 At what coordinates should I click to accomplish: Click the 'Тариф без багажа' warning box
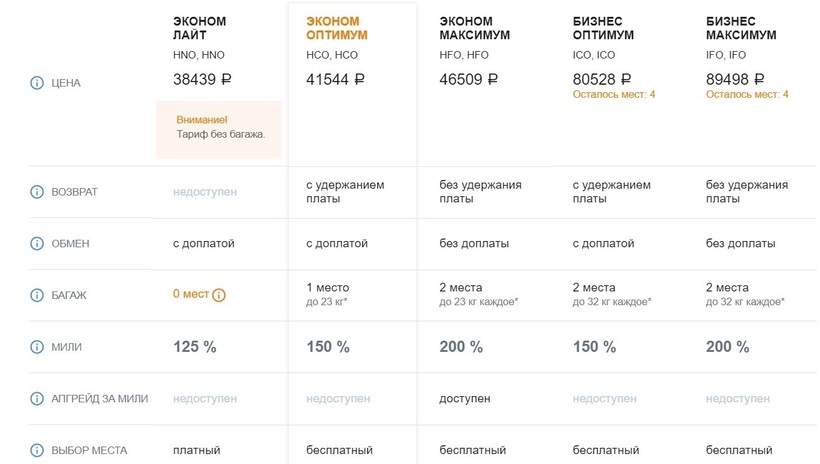(x=219, y=128)
